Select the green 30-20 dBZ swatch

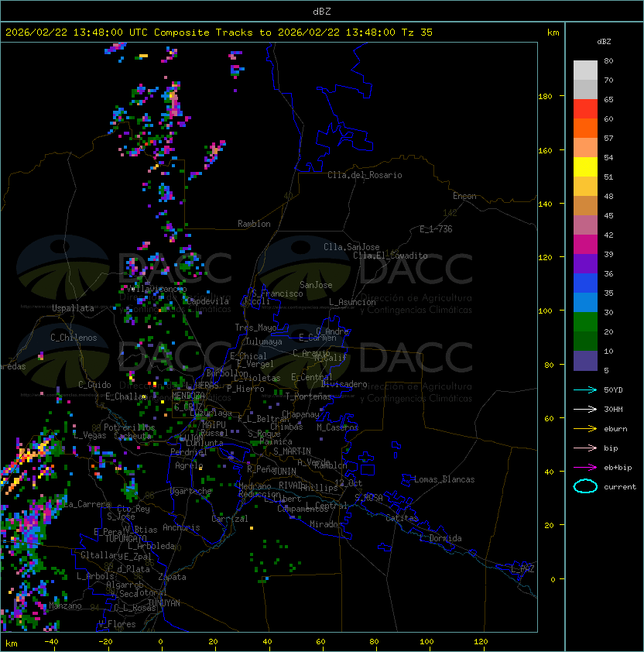point(585,322)
